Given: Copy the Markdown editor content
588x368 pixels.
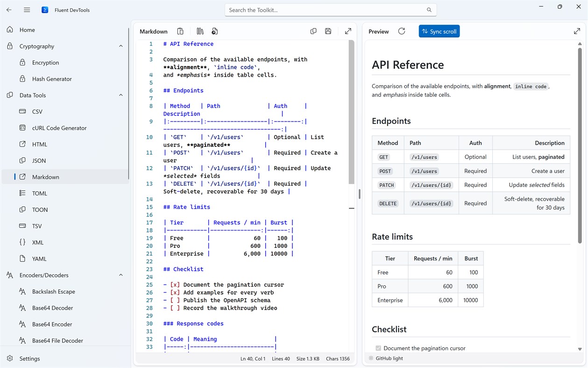Looking at the screenshot, I should coord(313,31).
